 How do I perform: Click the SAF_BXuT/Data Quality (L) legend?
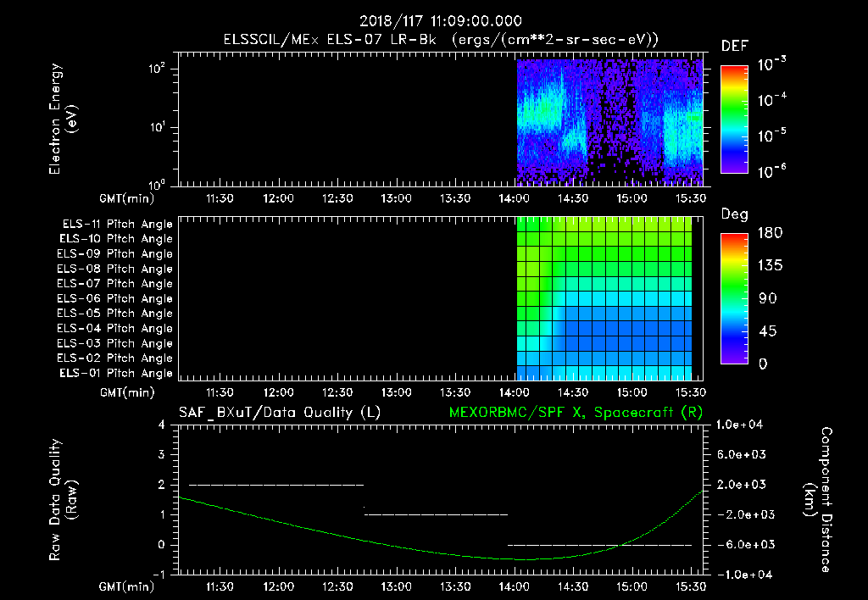point(280,413)
